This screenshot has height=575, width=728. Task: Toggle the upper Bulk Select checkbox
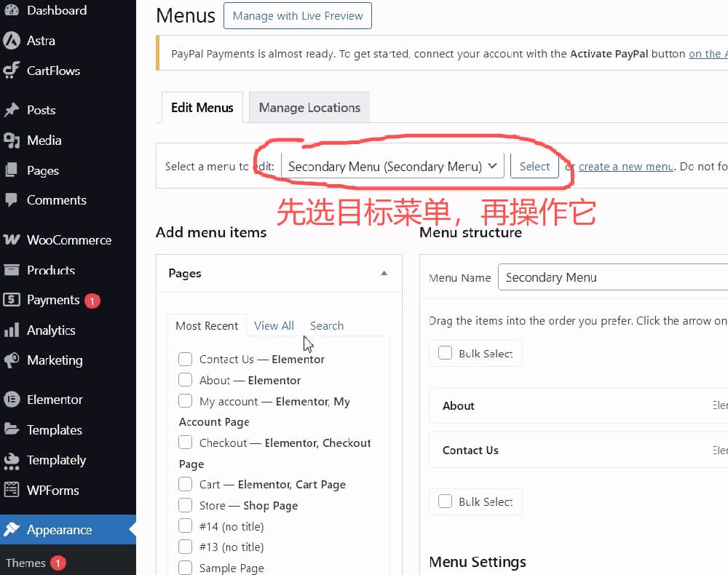pos(445,353)
